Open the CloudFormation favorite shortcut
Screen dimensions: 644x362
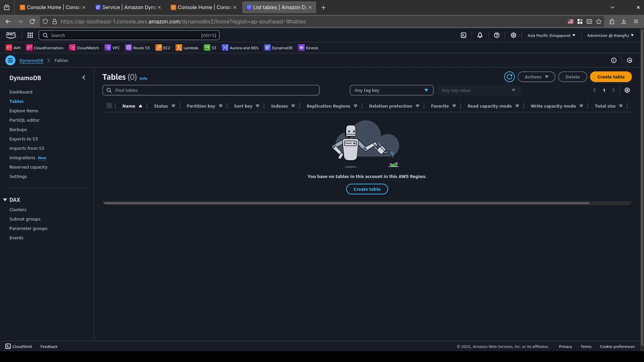(x=45, y=48)
